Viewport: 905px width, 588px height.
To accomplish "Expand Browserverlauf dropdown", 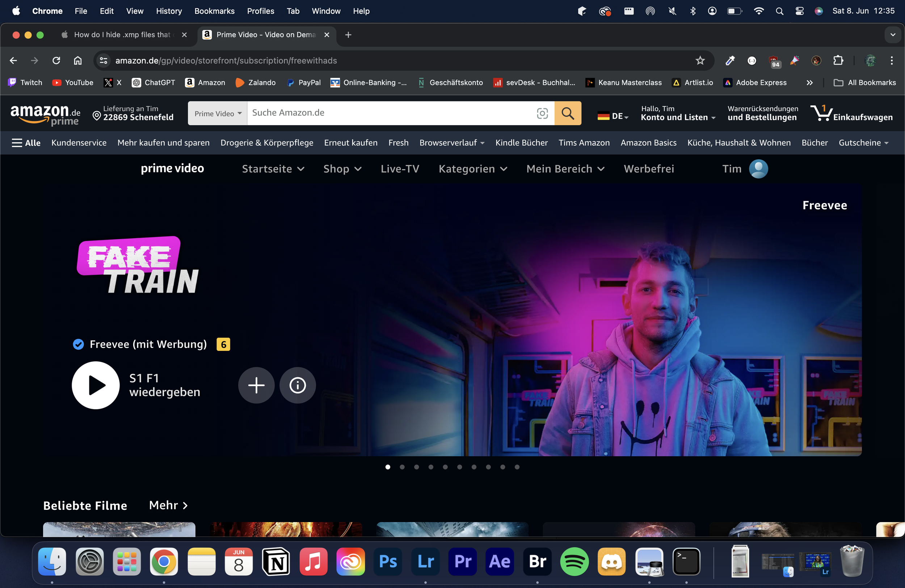I will [x=452, y=143].
